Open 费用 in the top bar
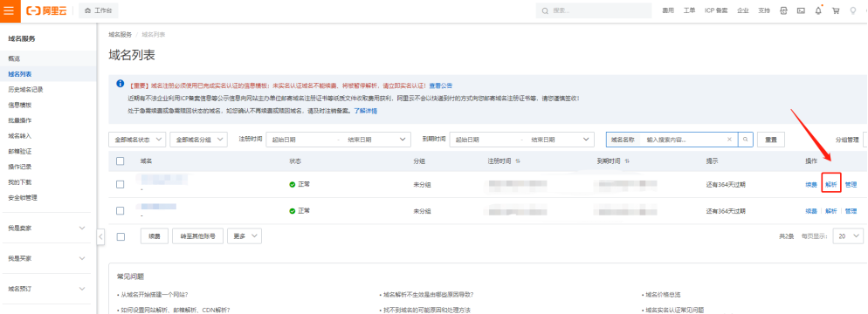The width and height of the screenshot is (868, 314). tap(668, 11)
